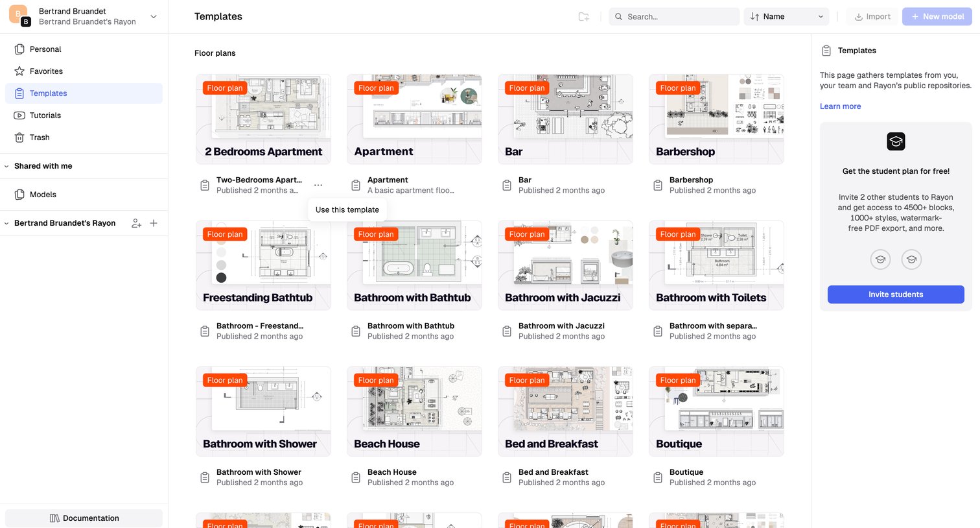Viewport: 980px width, 528px height.
Task: Open the Bathroom with Shower thumbnail
Action: [x=263, y=411]
